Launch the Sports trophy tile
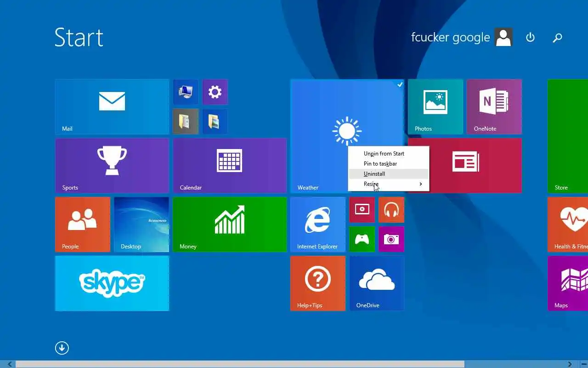Screen dimensions: 588x368 (x=112, y=166)
